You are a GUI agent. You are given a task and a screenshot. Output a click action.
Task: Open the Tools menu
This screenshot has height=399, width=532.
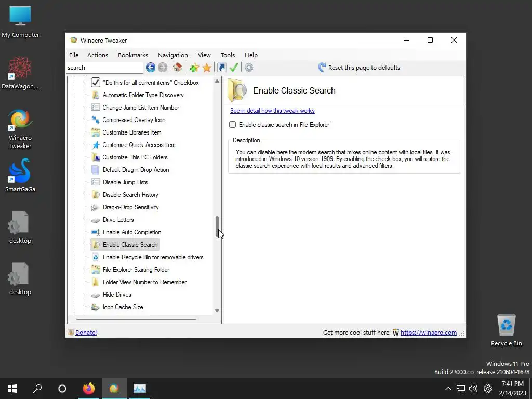pos(228,55)
